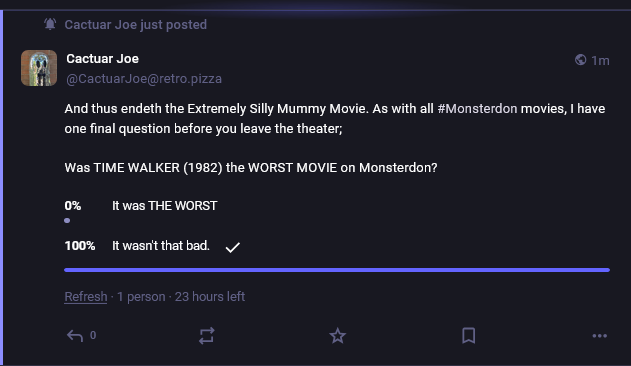This screenshot has height=366, width=631.
Task: Open the three-dot more options menu
Action: pos(600,336)
